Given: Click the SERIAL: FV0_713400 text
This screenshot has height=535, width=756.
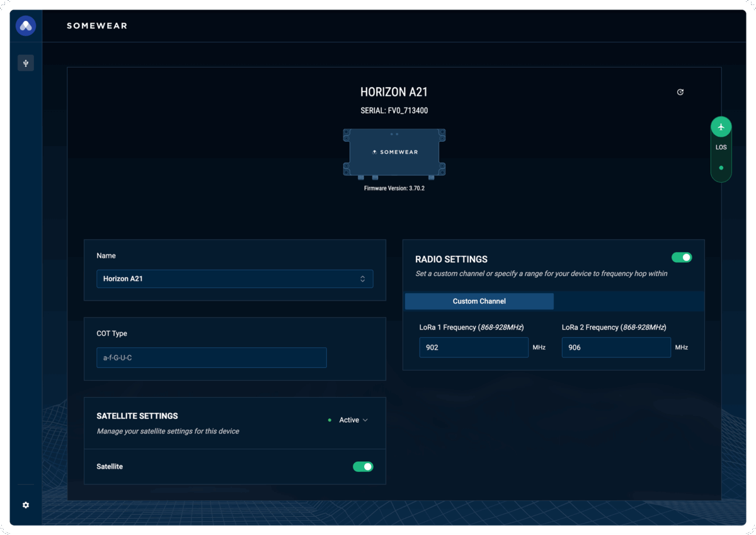Looking at the screenshot, I should tap(394, 110).
